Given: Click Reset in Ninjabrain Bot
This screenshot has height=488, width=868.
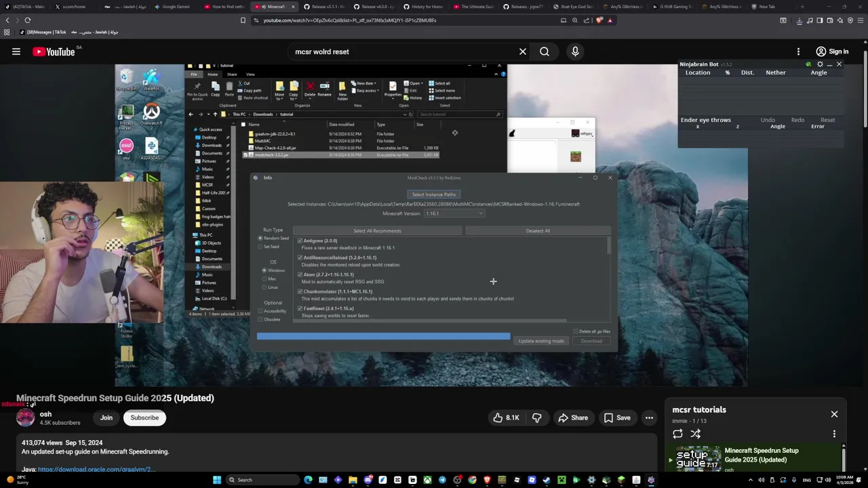Looking at the screenshot, I should (x=827, y=120).
